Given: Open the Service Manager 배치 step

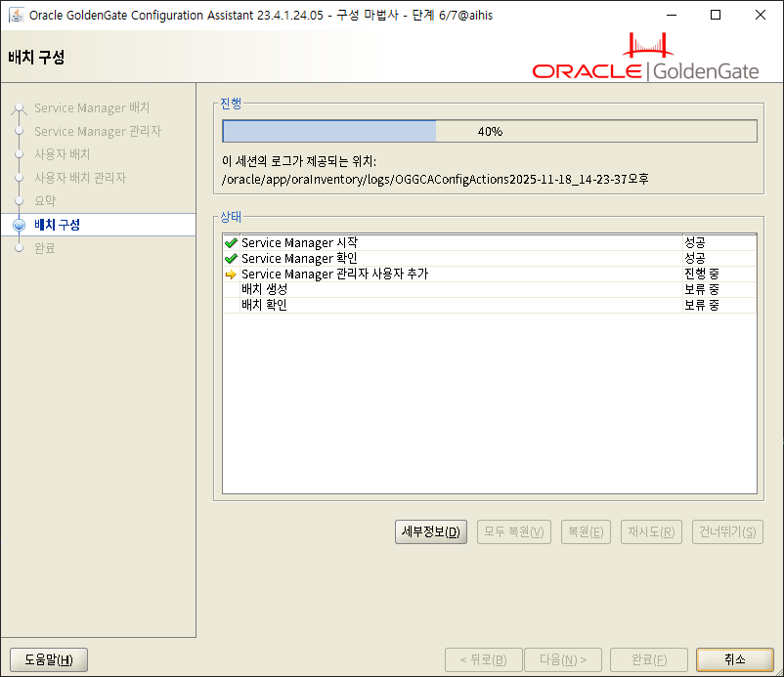Looking at the screenshot, I should (x=92, y=107).
